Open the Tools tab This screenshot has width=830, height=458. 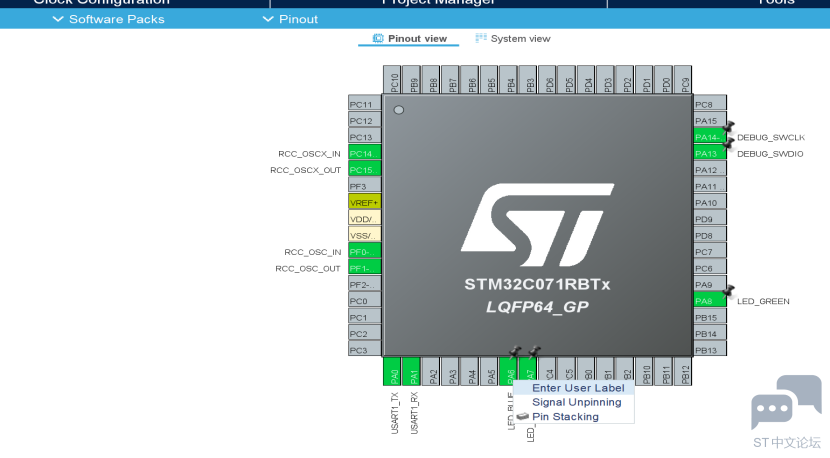click(x=776, y=3)
